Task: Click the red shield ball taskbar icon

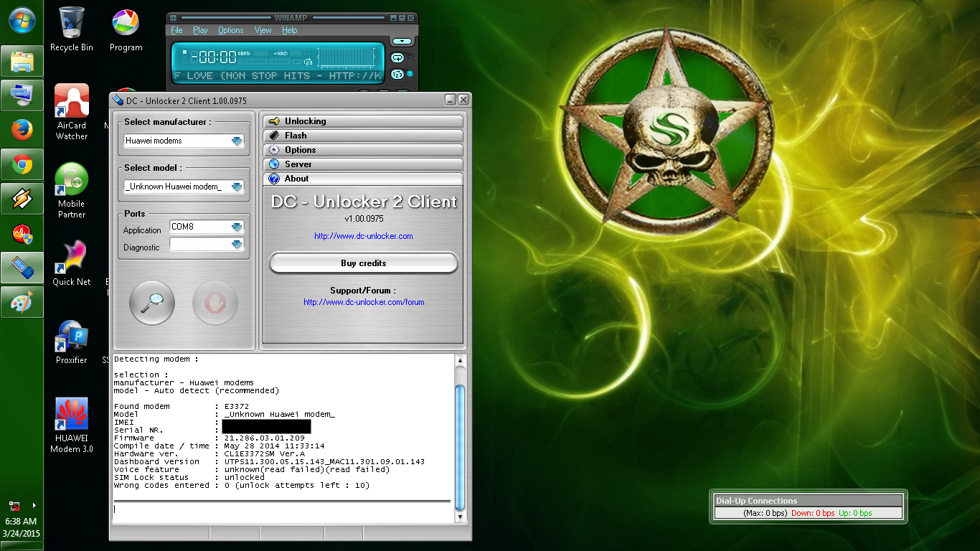Action: click(22, 233)
